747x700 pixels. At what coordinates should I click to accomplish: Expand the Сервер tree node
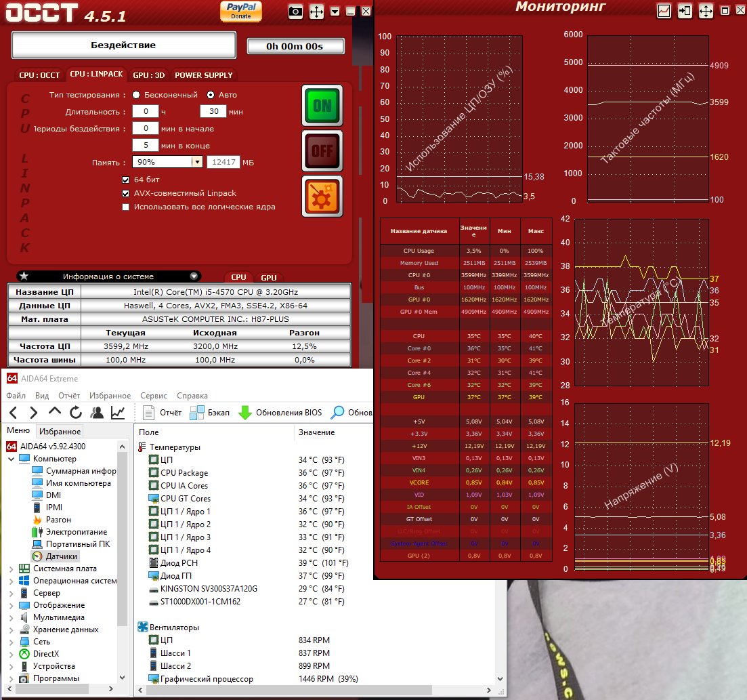(12, 593)
